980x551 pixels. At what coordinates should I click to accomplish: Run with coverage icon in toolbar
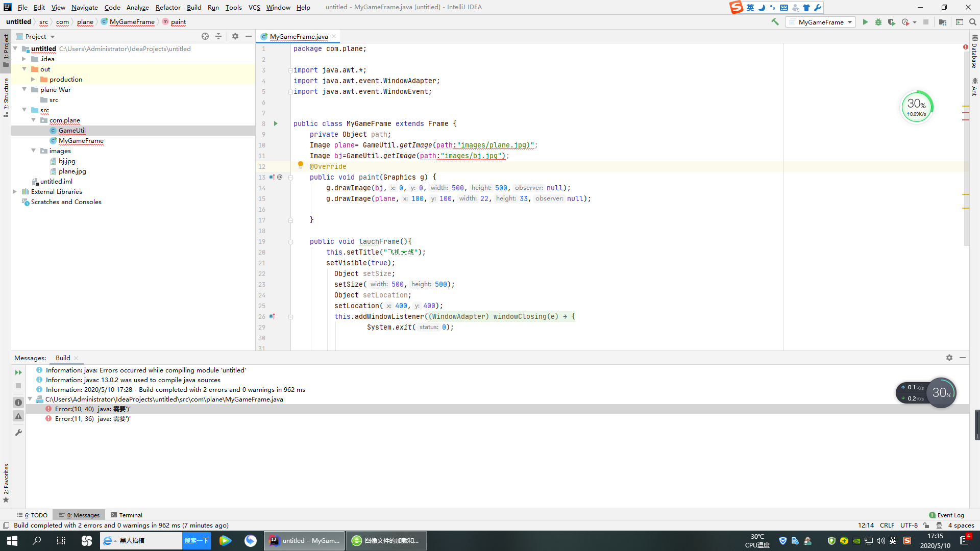[x=892, y=22]
